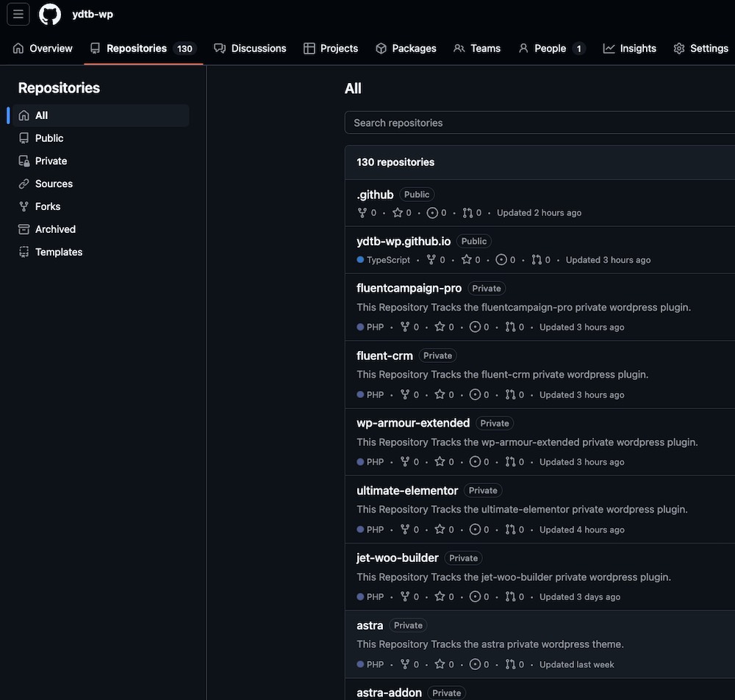Viewport: 735px width, 700px height.
Task: Open the astra repository
Action: pos(370,626)
